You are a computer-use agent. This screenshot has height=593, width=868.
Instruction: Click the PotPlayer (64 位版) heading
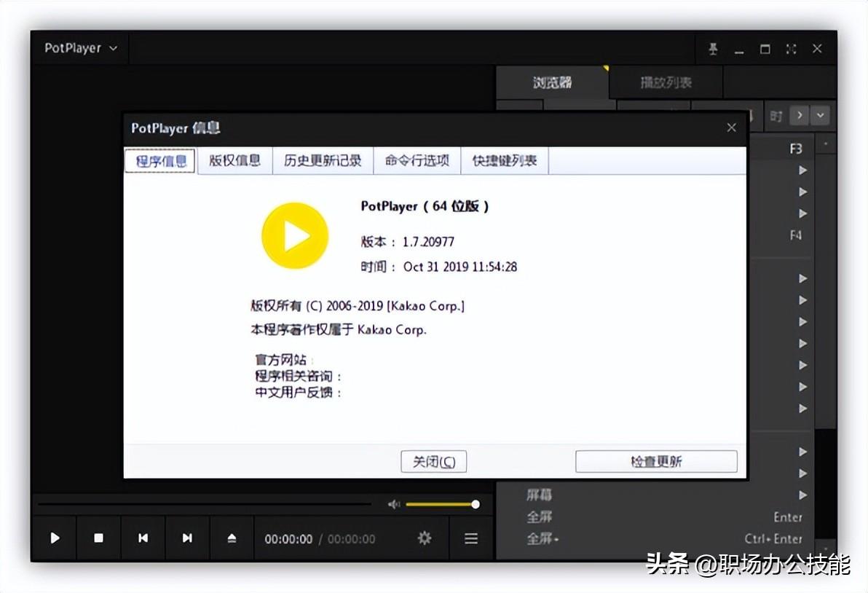(x=425, y=206)
